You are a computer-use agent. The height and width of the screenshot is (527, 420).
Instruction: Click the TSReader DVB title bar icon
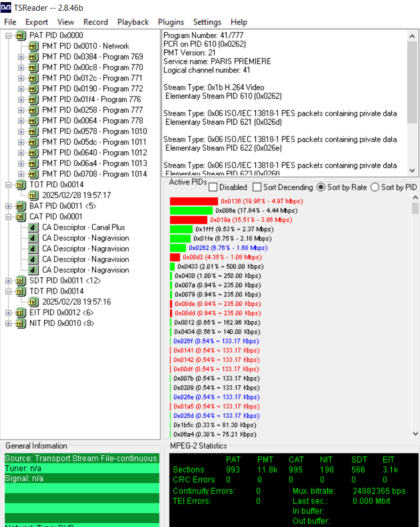(x=6, y=7)
